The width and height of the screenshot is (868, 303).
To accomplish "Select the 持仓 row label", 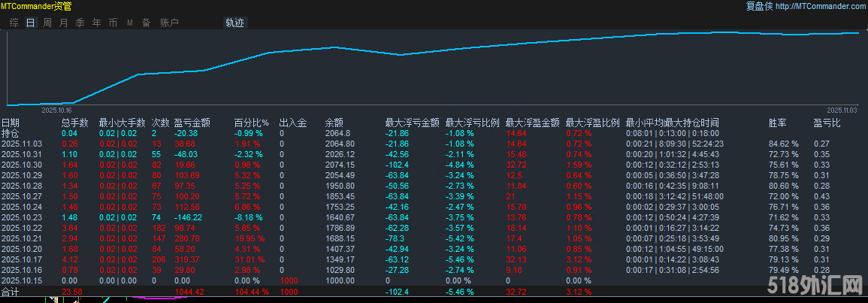I will 10,133.
